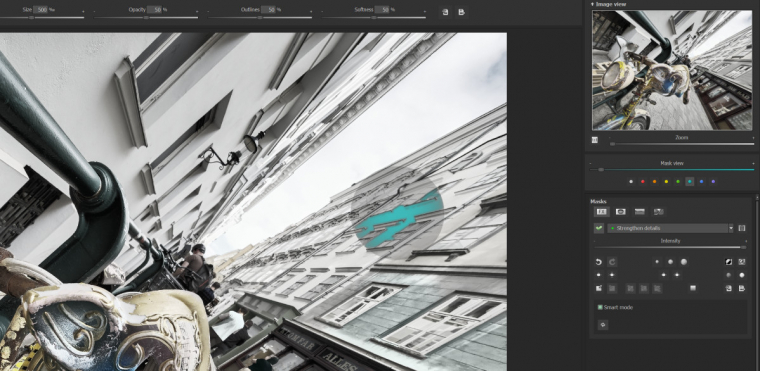The height and width of the screenshot is (371, 760).
Task: Click the Image view preview thumbnail
Action: click(x=672, y=70)
